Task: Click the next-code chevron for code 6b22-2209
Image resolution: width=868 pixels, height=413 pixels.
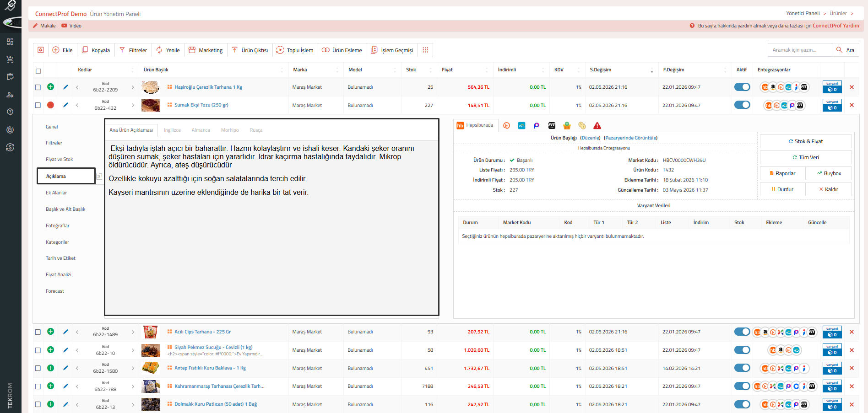Action: [x=133, y=87]
